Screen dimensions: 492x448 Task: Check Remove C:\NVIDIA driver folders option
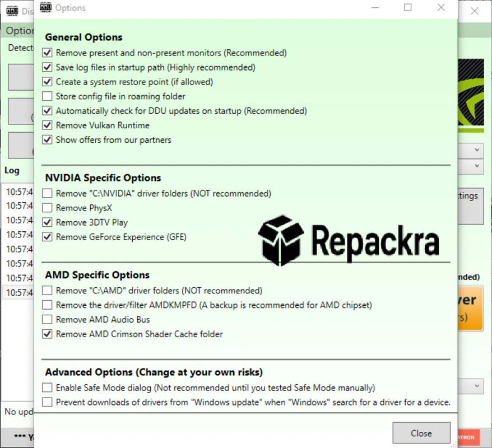pos(47,193)
